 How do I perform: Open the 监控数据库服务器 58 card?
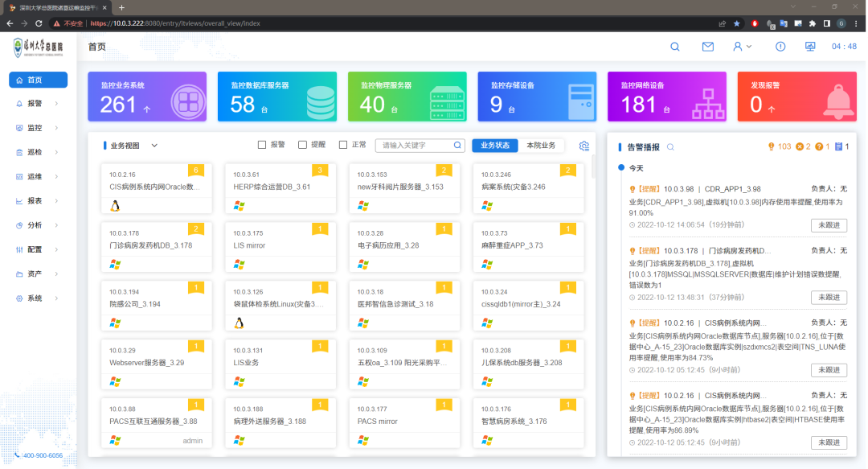point(277,97)
